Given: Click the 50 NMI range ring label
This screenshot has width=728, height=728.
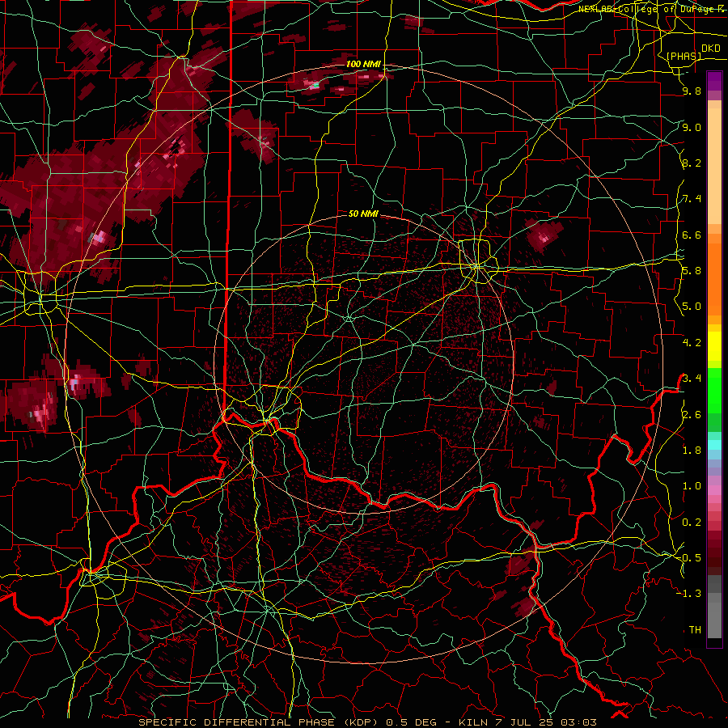Looking at the screenshot, I should 363,214.
